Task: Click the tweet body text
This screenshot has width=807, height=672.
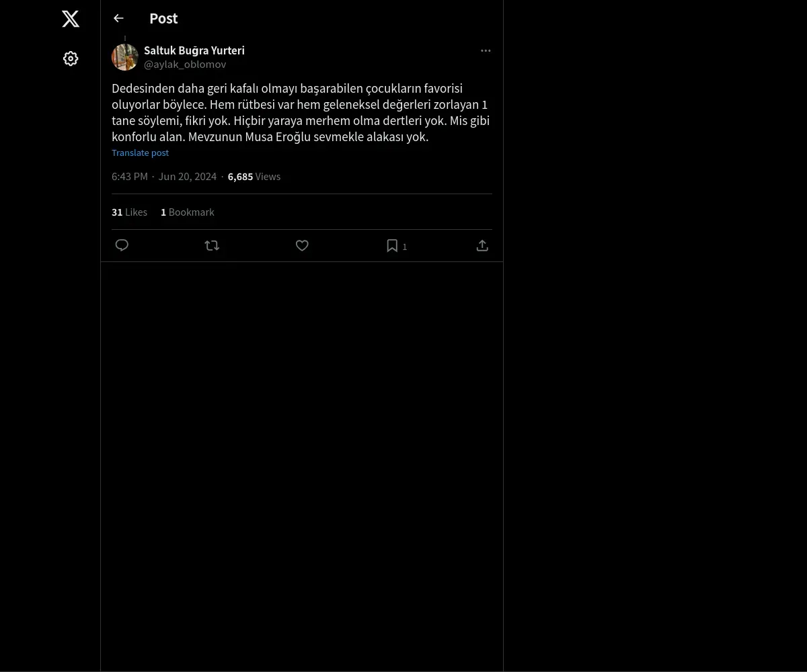Action: (300, 112)
